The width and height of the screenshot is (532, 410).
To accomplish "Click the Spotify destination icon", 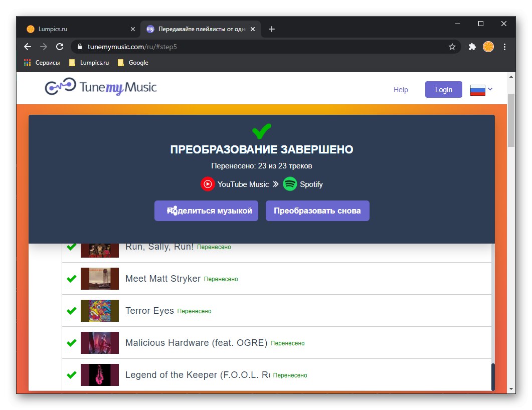I will [290, 184].
